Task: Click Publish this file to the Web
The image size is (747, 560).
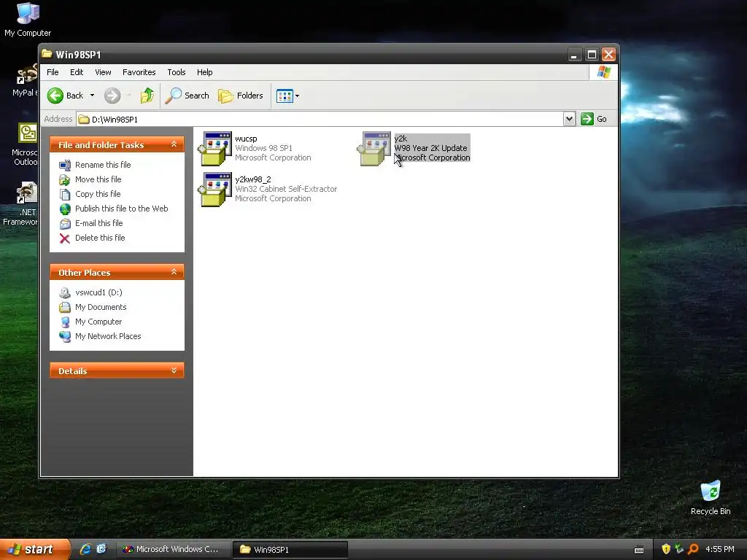Action: click(x=122, y=209)
